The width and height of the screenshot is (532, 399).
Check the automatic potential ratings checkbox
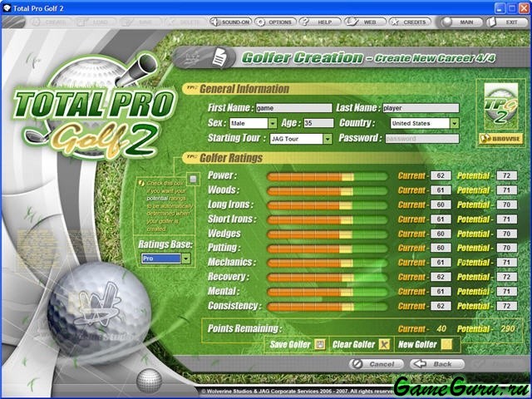(193, 179)
